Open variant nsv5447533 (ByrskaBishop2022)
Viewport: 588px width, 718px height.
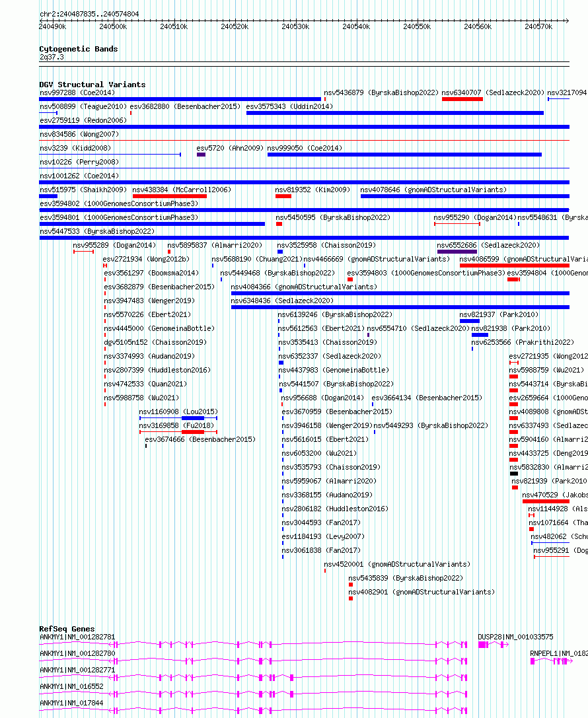point(97,231)
